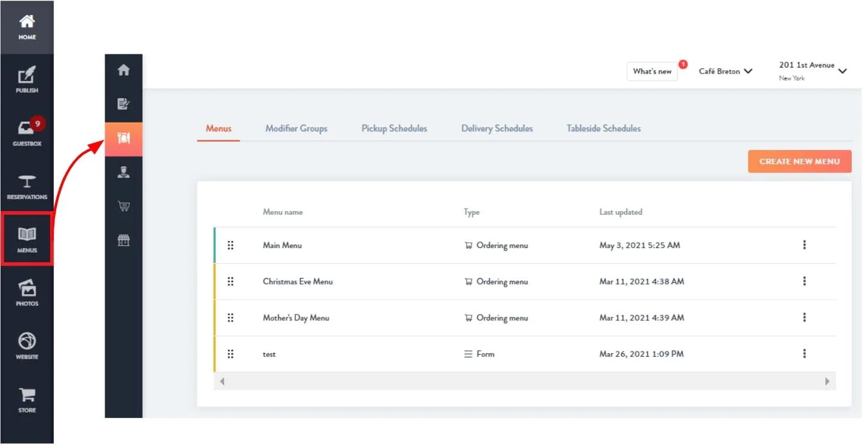Open Photos in the outer sidebar
Screen dimensions: 868x446
click(x=27, y=293)
